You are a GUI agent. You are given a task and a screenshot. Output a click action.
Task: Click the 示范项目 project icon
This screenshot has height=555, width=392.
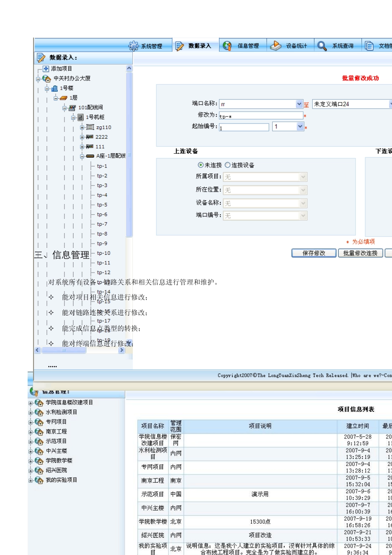click(x=39, y=441)
